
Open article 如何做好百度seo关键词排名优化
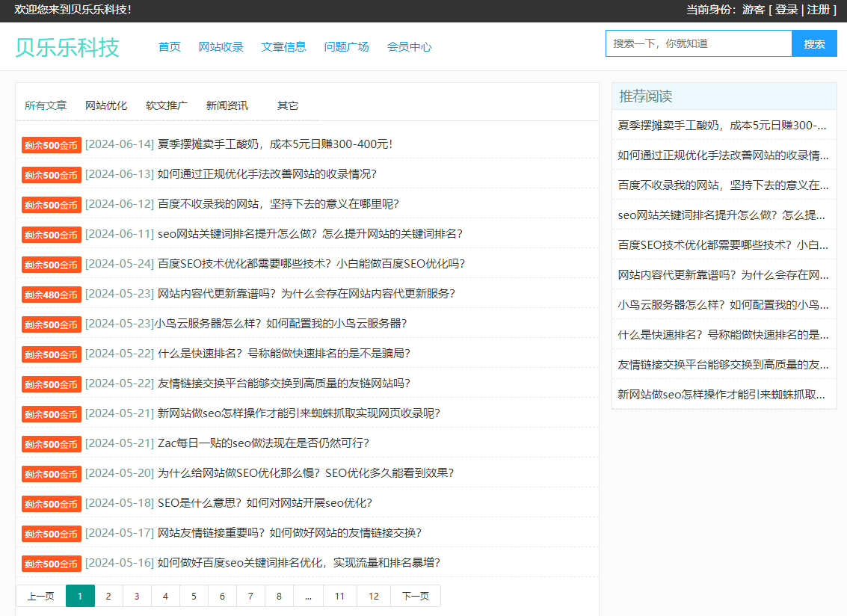(299, 562)
